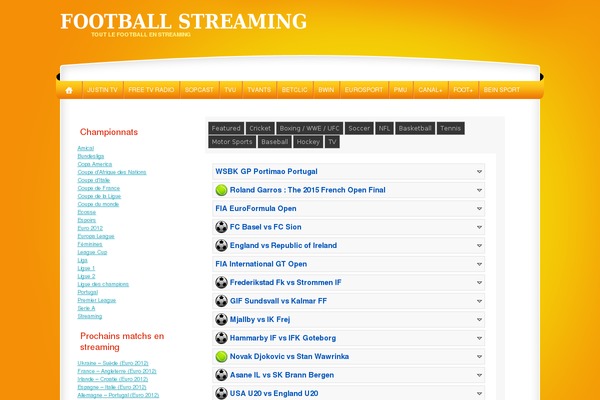Open France – Angleterre (Euro 2012) link
Image resolution: width=600 pixels, height=400 pixels.
pos(117,371)
